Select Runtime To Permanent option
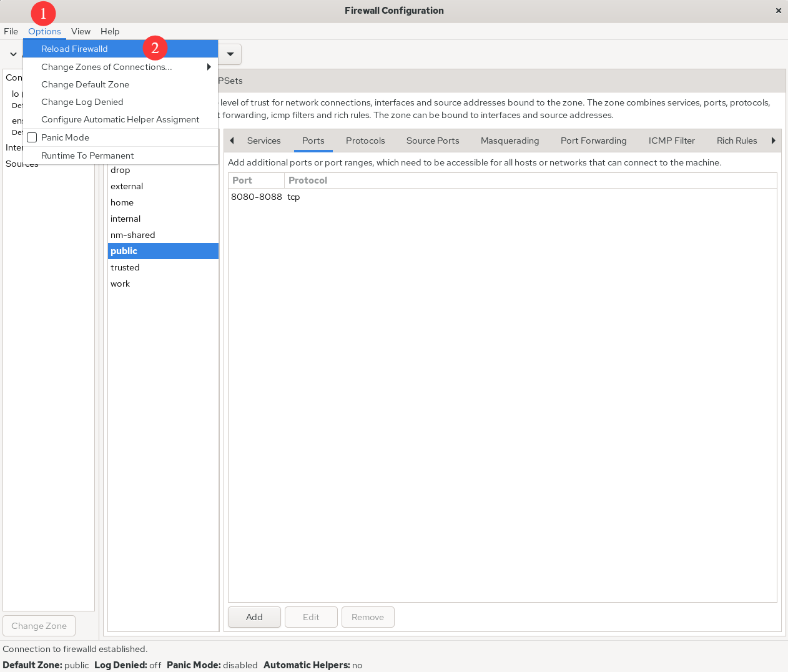The height and width of the screenshot is (672, 788). click(87, 156)
